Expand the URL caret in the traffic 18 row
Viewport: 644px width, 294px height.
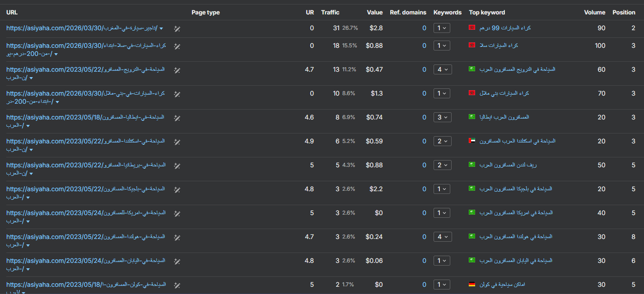tap(56, 55)
